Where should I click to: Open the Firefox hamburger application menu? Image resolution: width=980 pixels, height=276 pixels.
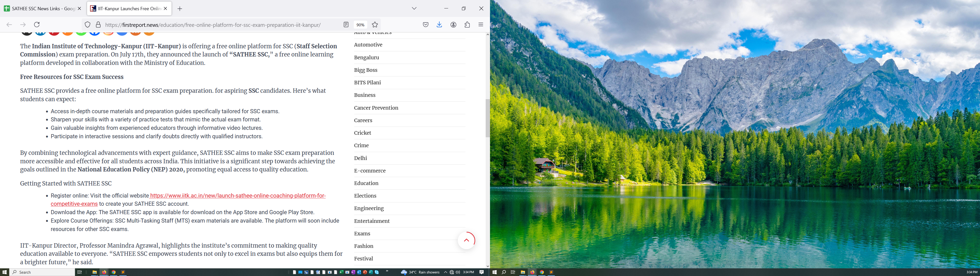[481, 25]
